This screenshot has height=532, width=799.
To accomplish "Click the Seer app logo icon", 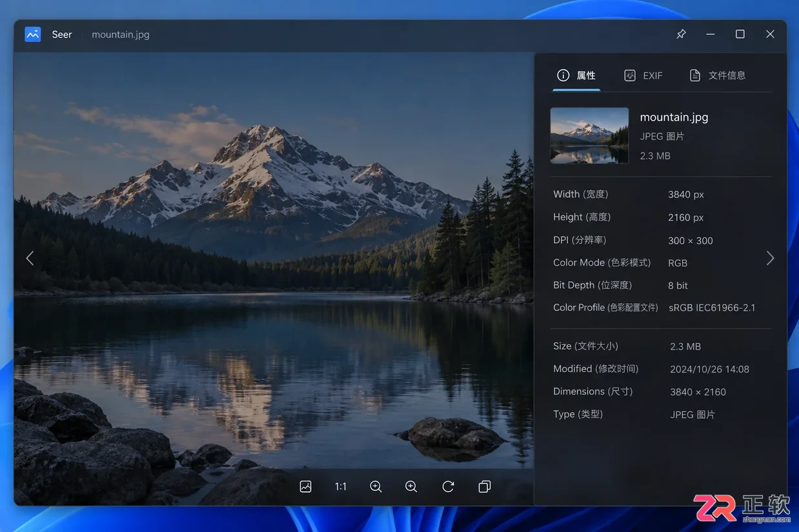I will [x=33, y=34].
